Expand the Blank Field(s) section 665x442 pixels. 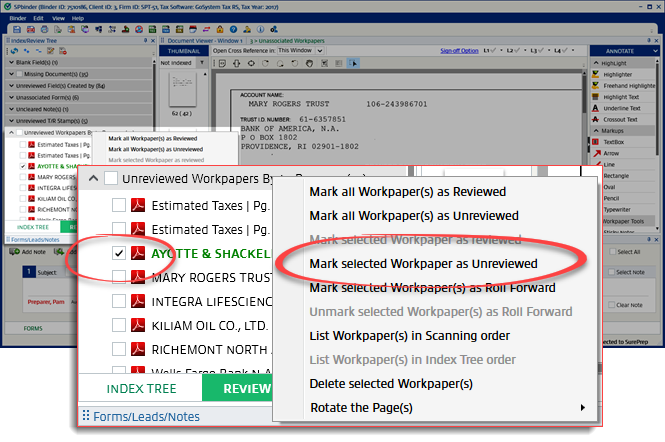coord(11,62)
